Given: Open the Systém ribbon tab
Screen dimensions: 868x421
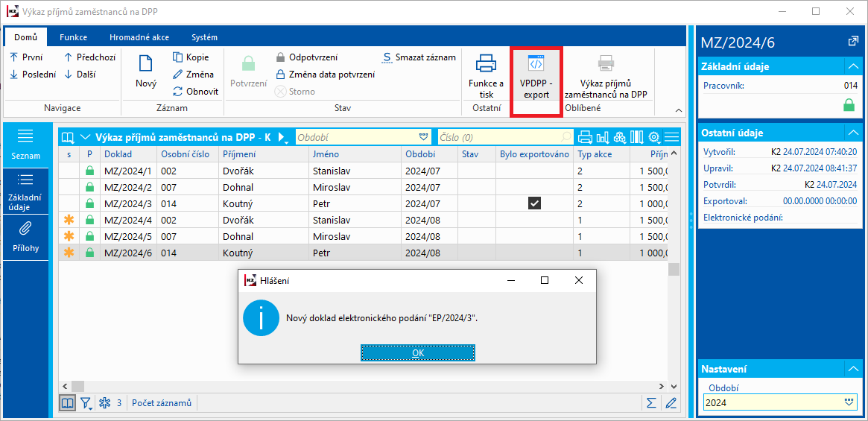Looking at the screenshot, I should point(204,38).
